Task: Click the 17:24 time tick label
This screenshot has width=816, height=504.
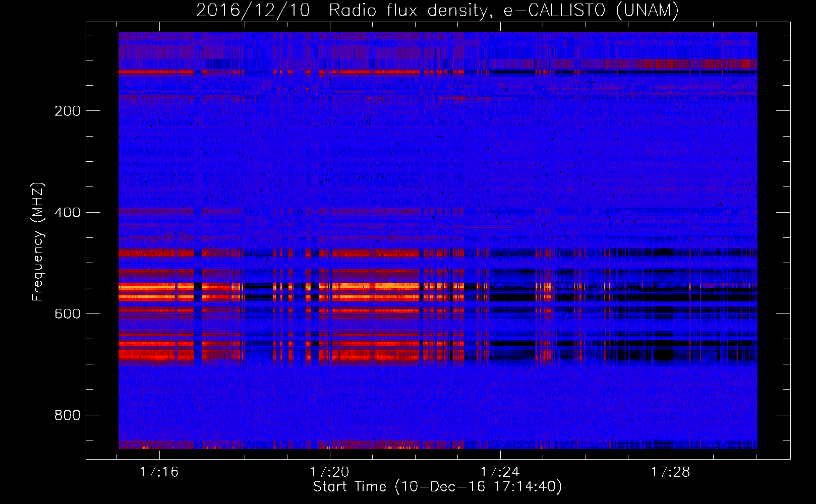Action: pyautogui.click(x=500, y=472)
